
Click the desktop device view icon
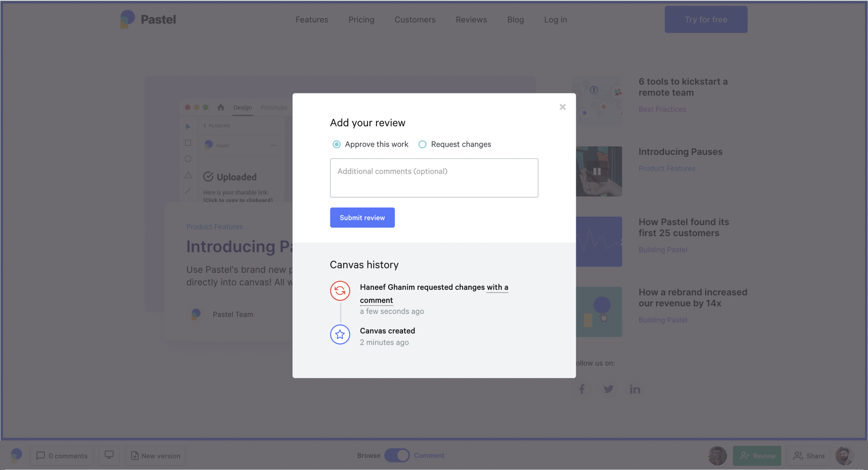tap(109, 455)
